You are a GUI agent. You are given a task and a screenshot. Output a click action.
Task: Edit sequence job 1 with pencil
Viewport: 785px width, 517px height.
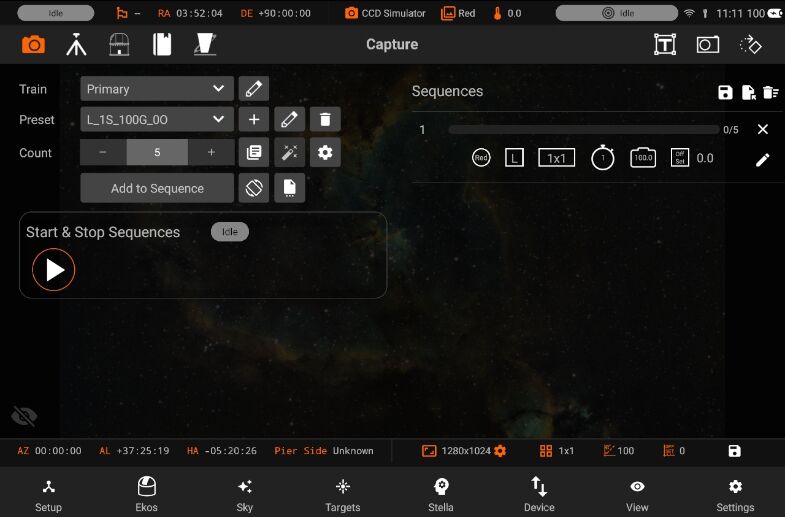tap(762, 160)
